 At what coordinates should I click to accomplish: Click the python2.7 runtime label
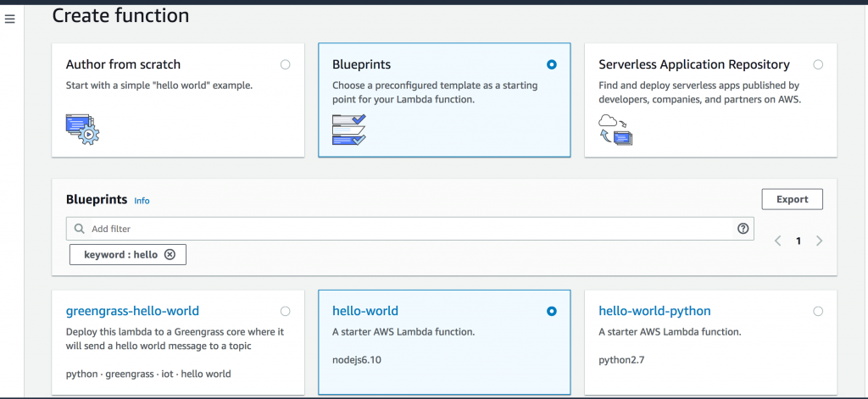tap(621, 360)
